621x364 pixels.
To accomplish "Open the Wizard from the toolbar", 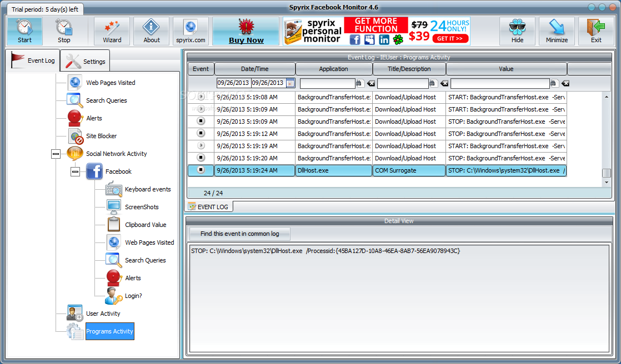I will (112, 31).
